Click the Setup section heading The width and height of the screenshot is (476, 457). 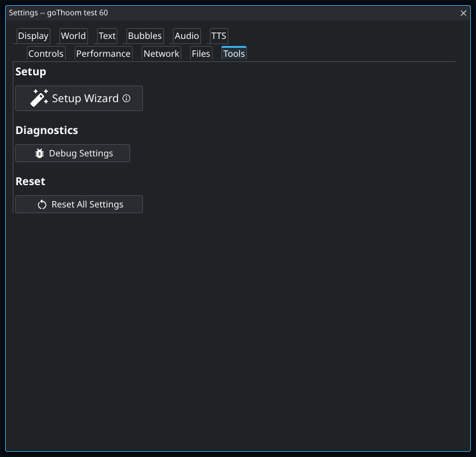pos(31,71)
